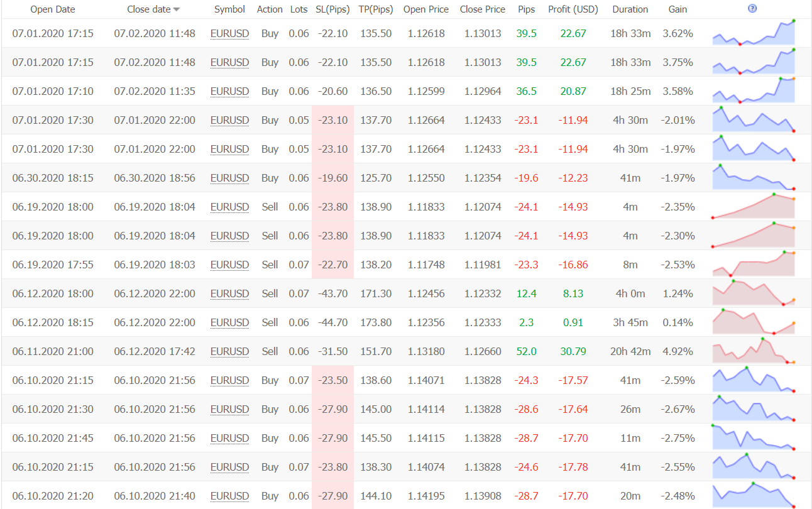The width and height of the screenshot is (812, 509).
Task: Click the close date 06.12.2020 17:42
Action: [155, 351]
